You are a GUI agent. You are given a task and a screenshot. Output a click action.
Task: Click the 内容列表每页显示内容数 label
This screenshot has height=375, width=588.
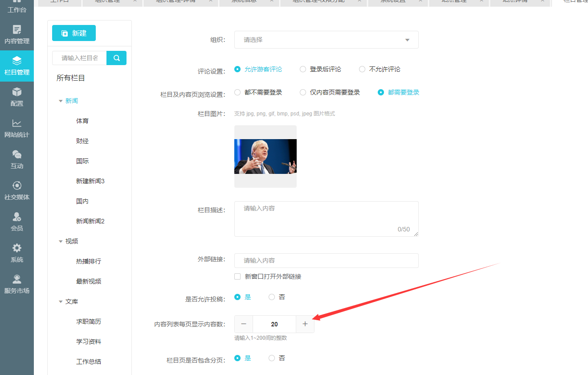(190, 324)
